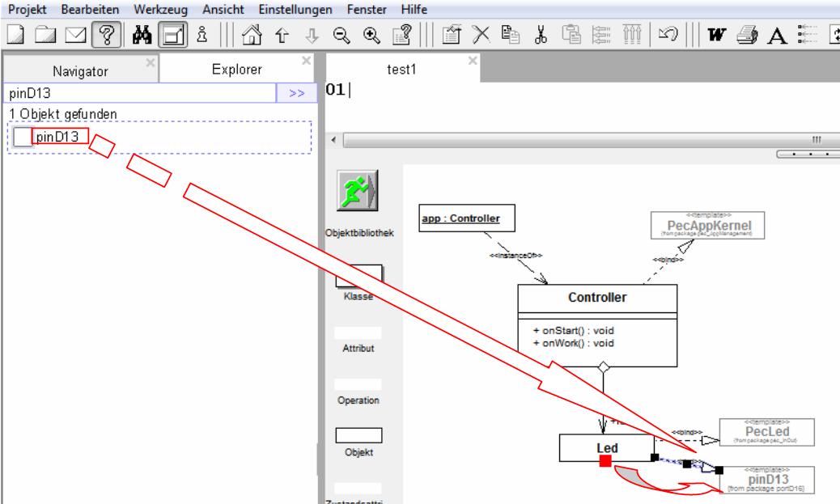Click the >> button beside search field
Screen dimensions: 840x504
click(x=296, y=94)
